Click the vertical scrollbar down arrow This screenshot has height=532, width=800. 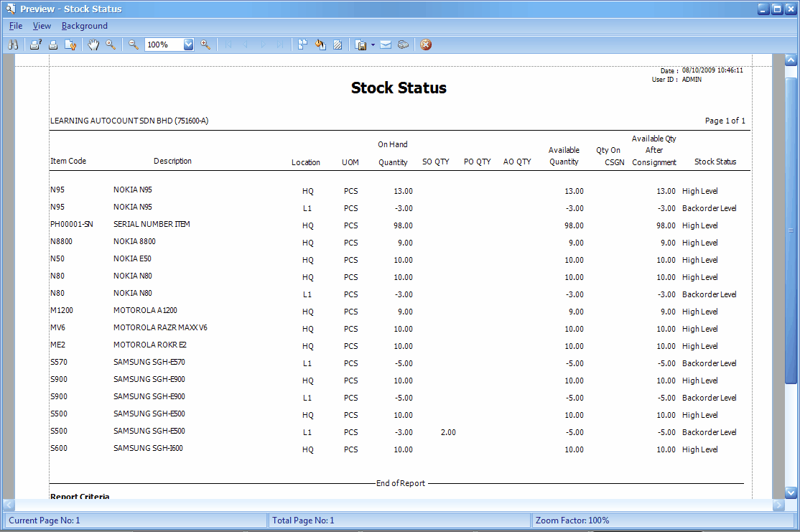point(791,493)
